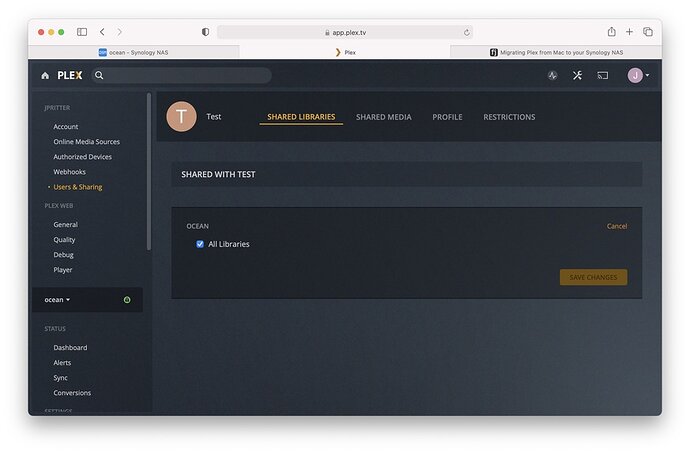
Task: Uncheck the All Libraries checkbox
Action: tap(200, 244)
